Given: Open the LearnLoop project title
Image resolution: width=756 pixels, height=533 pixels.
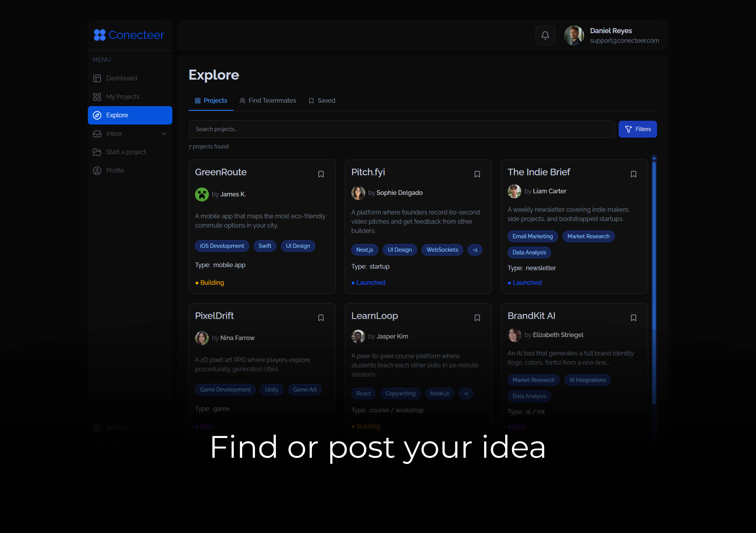Looking at the screenshot, I should click(x=374, y=316).
